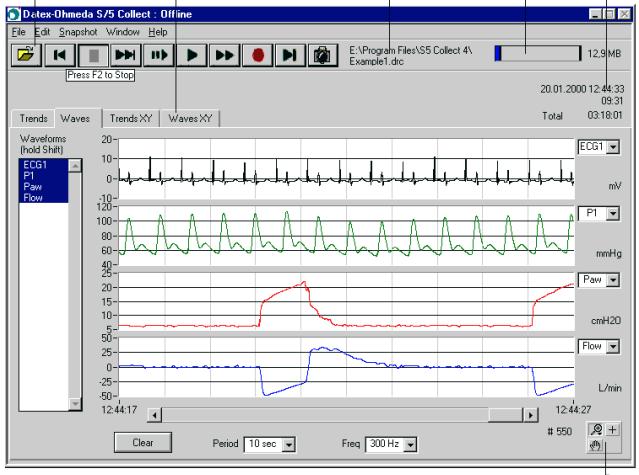
Task: Choose the hand pan tool icon
Action: coord(596,445)
